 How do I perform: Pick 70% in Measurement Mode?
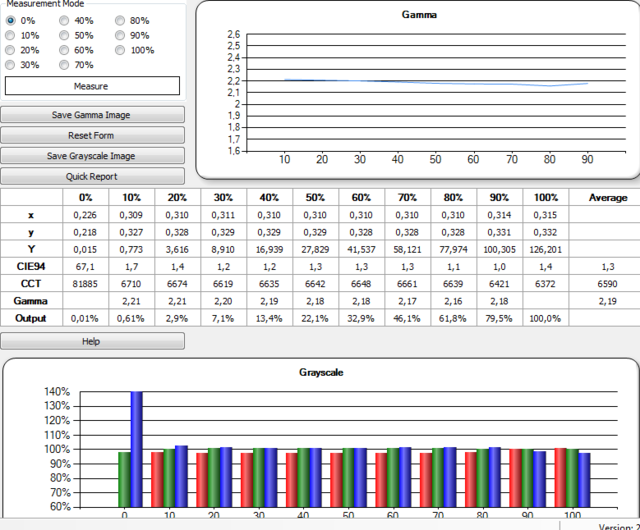pos(64,65)
